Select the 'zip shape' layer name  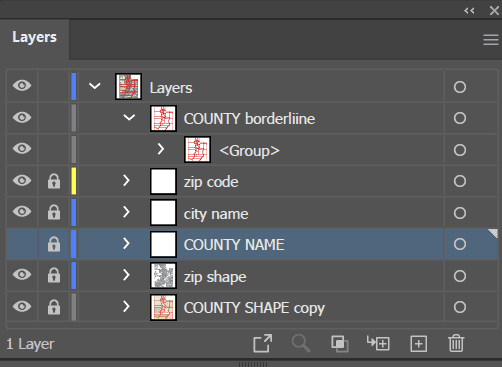coord(215,277)
